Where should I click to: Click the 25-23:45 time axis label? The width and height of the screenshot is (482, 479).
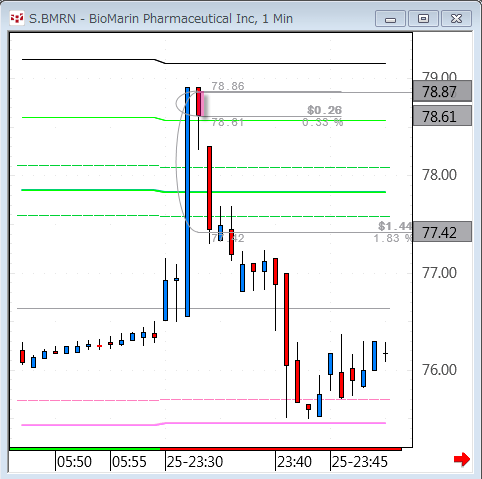tap(360, 462)
